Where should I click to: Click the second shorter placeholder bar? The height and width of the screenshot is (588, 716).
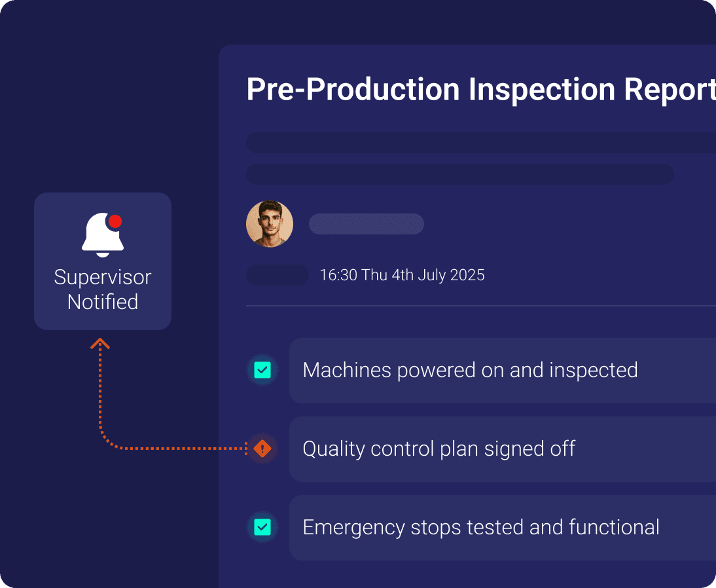pos(459,174)
